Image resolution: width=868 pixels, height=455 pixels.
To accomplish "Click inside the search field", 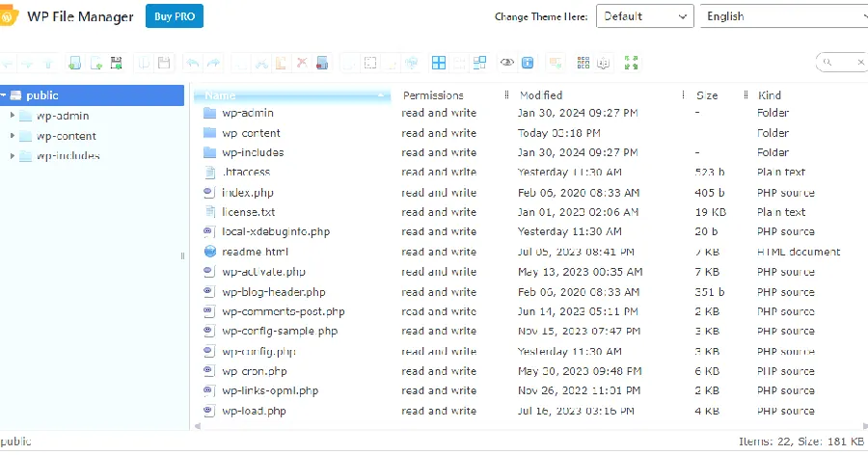I will point(842,62).
